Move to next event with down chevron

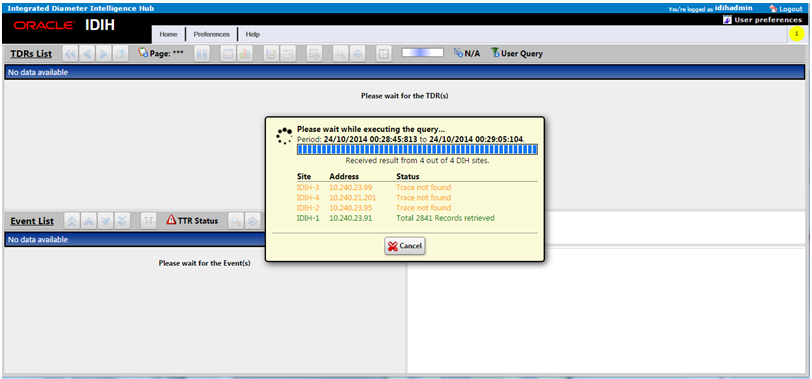pyautogui.click(x=105, y=221)
